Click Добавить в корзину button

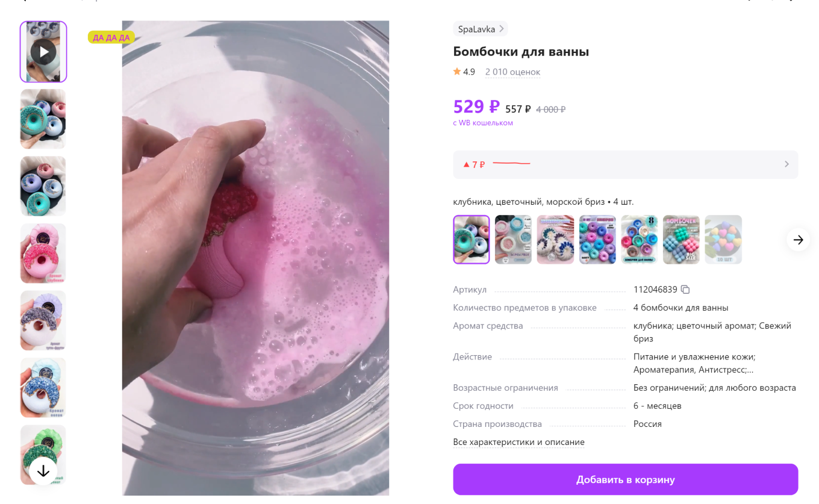tap(625, 479)
